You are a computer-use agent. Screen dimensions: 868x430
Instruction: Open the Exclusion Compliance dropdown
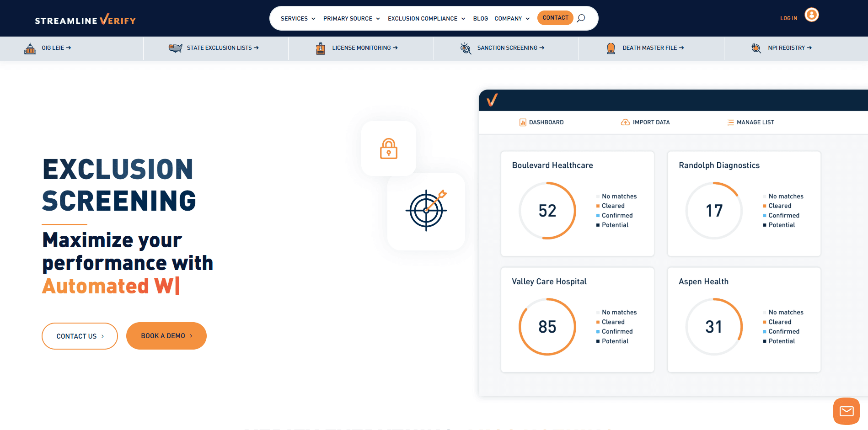(x=426, y=19)
